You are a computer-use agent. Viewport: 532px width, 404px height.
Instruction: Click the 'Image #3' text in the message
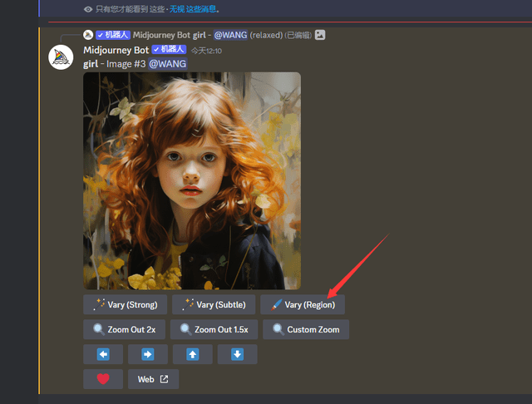click(x=126, y=64)
